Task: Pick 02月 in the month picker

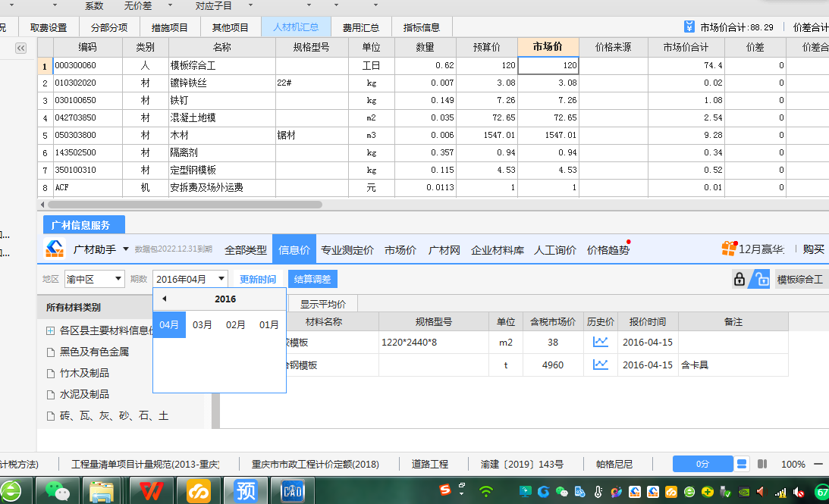Action: 235,324
